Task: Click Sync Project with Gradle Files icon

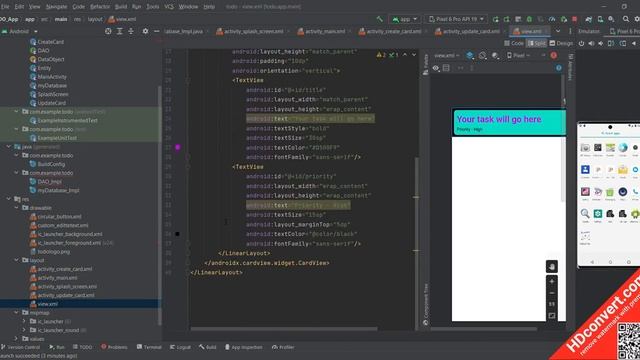Action: tap(589, 19)
